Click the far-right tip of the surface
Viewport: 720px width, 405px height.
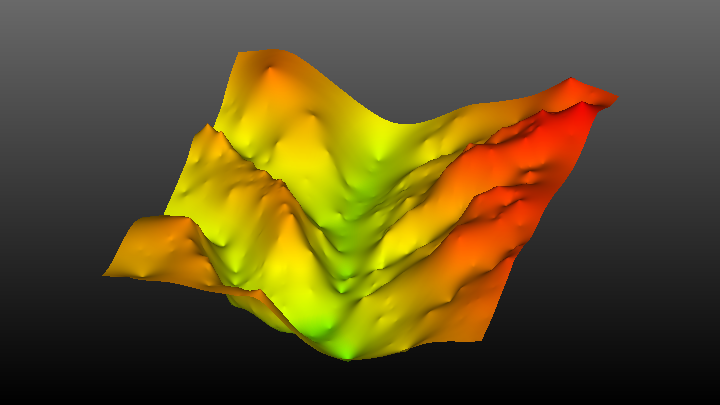(x=616, y=98)
